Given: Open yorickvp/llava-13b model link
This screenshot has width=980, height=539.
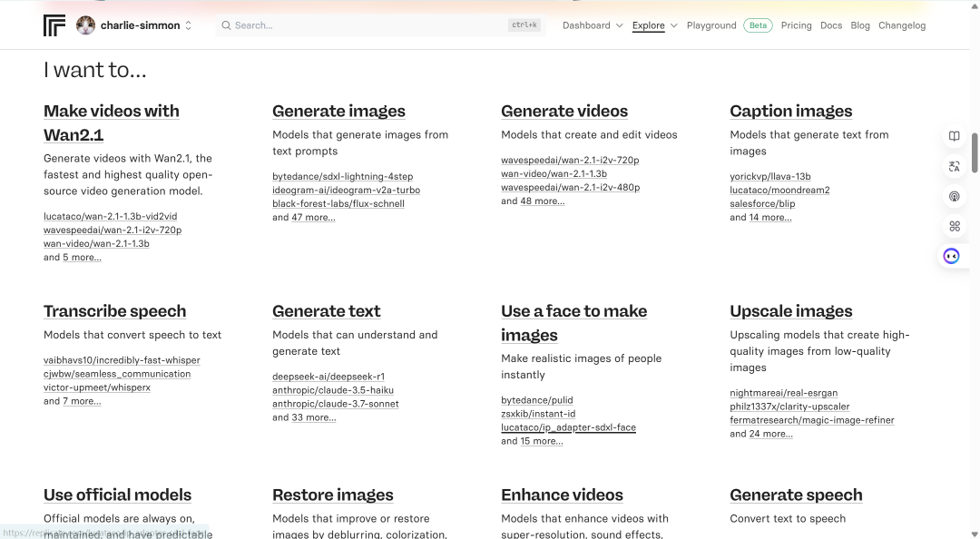Looking at the screenshot, I should click(770, 176).
